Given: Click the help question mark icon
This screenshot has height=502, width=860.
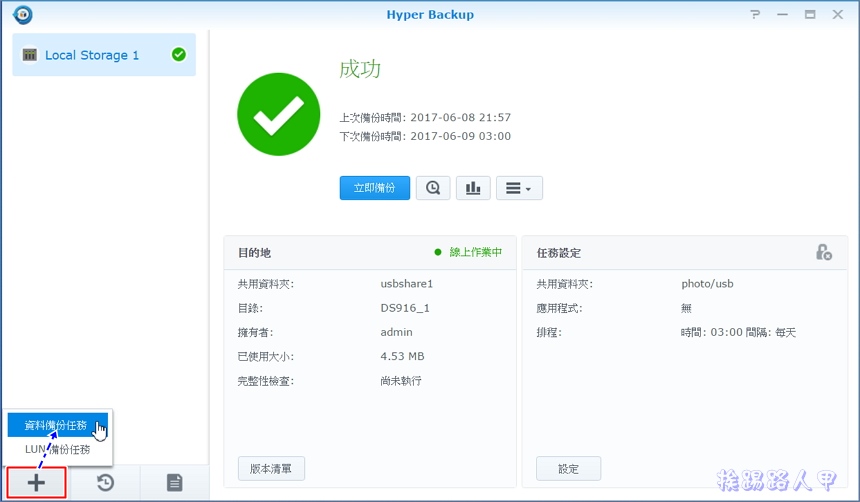Looking at the screenshot, I should (x=755, y=14).
